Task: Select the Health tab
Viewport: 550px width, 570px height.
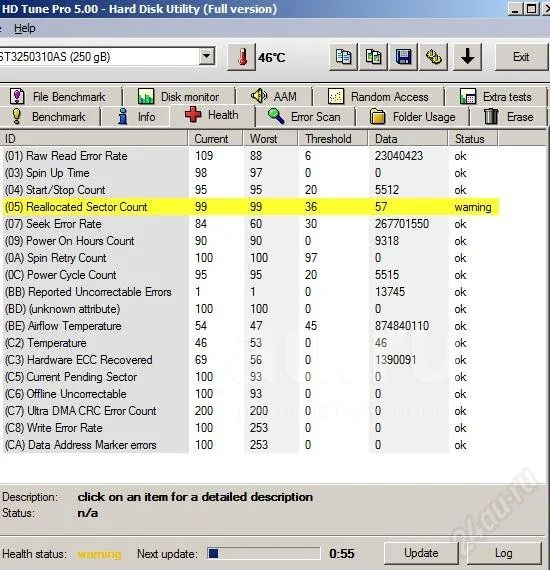Action: (x=212, y=115)
